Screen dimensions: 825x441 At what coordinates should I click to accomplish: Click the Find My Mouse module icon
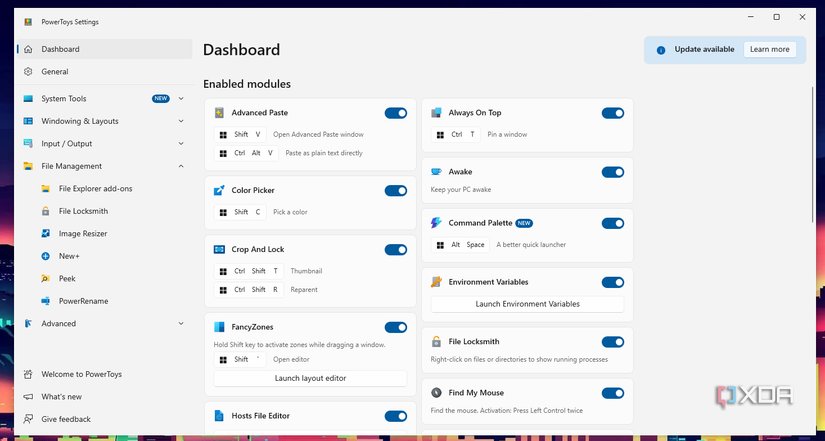[436, 393]
